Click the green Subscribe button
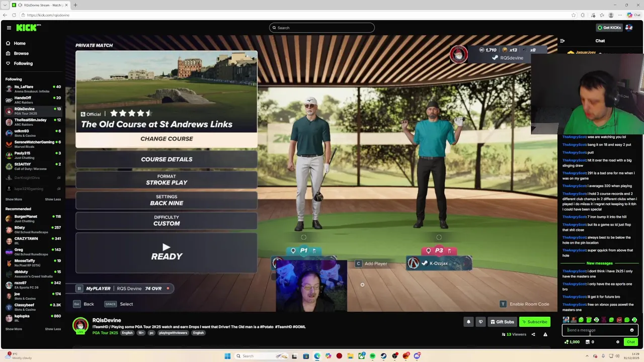Screen dimensions: 644x362 pyautogui.click(x=534, y=322)
